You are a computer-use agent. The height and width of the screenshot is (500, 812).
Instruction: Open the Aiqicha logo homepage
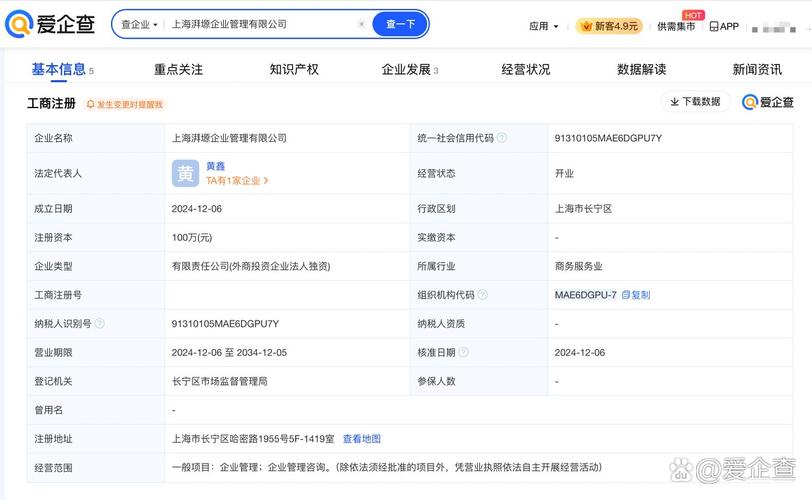point(50,24)
